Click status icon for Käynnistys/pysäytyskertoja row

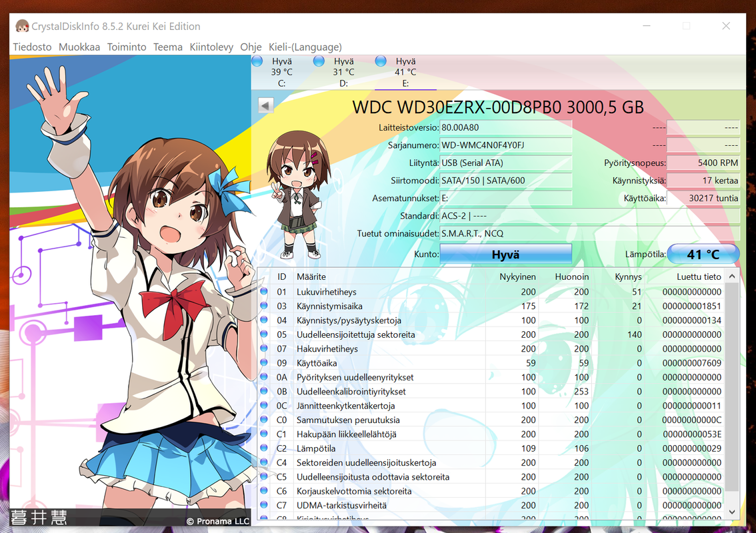(264, 320)
